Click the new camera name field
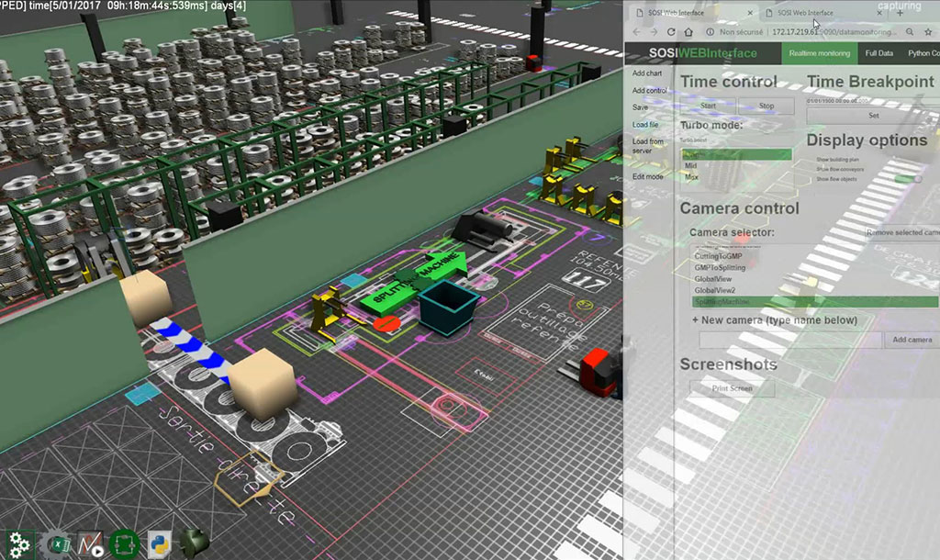Viewport: 940px width, 560px height. click(x=789, y=340)
